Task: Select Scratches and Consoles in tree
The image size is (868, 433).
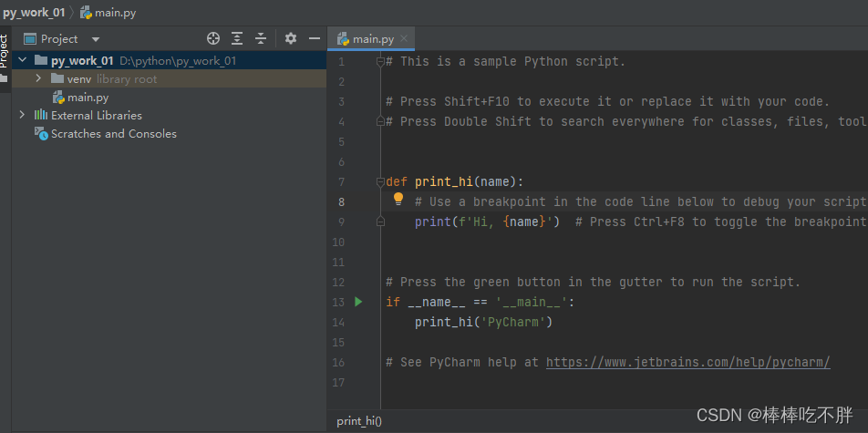Action: click(113, 134)
